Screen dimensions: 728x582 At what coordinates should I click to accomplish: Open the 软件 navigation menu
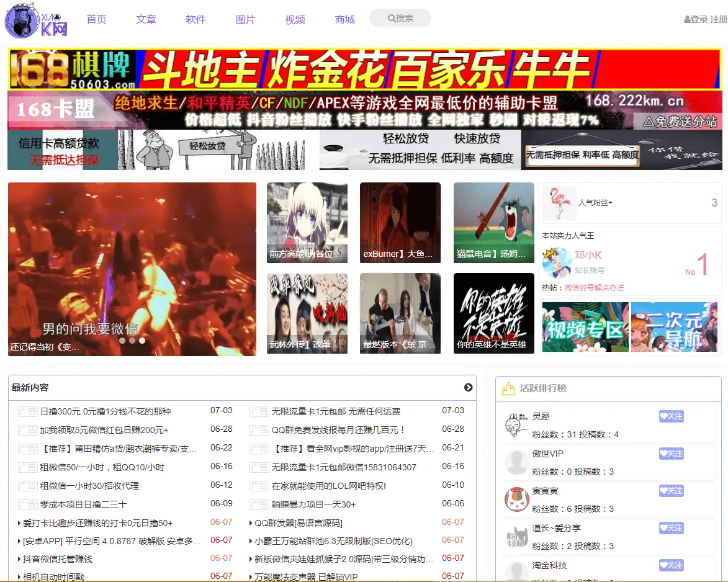pos(195,19)
